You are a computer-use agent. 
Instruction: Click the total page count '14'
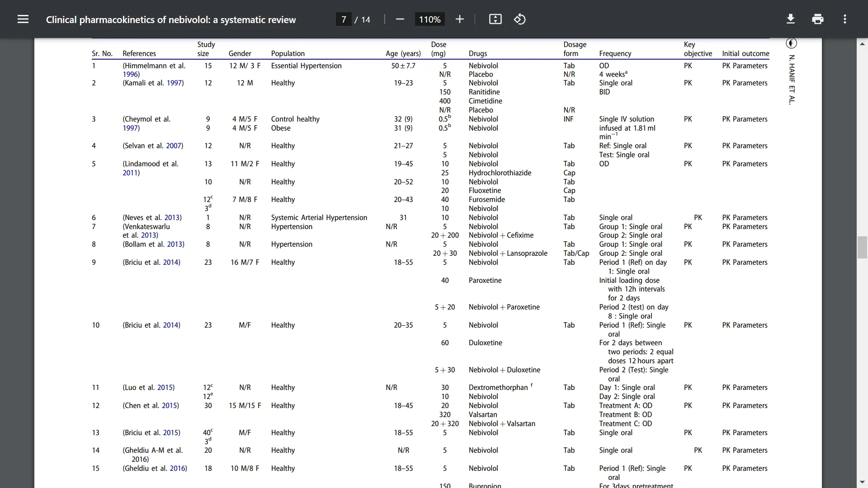point(366,20)
